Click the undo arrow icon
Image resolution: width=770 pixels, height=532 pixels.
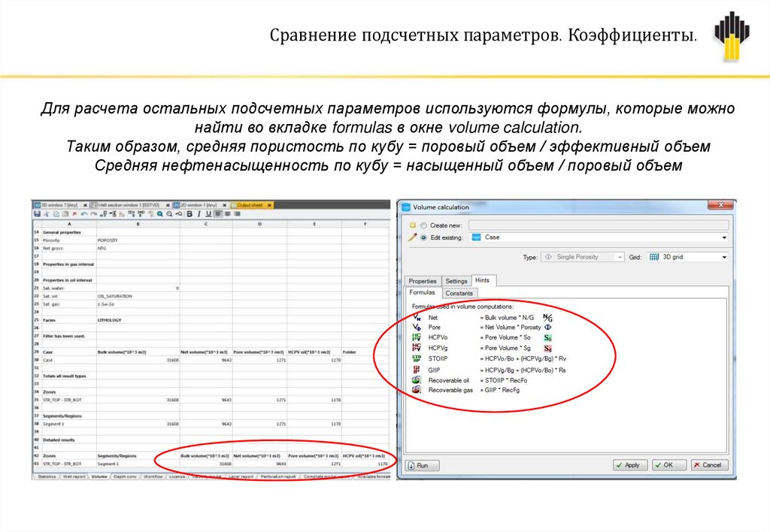[84, 214]
